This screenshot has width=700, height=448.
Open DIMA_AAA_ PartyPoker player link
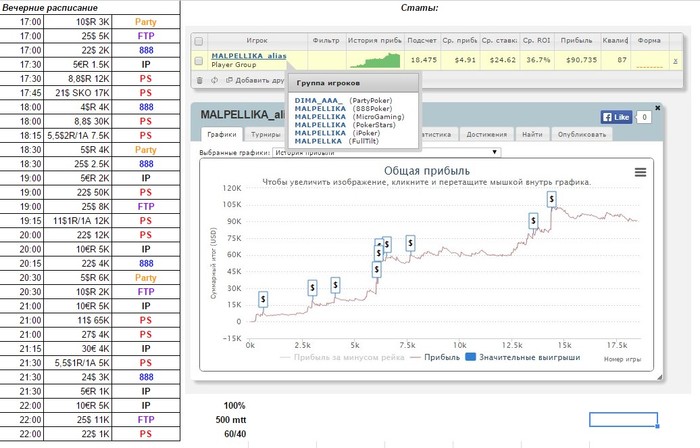(x=318, y=100)
